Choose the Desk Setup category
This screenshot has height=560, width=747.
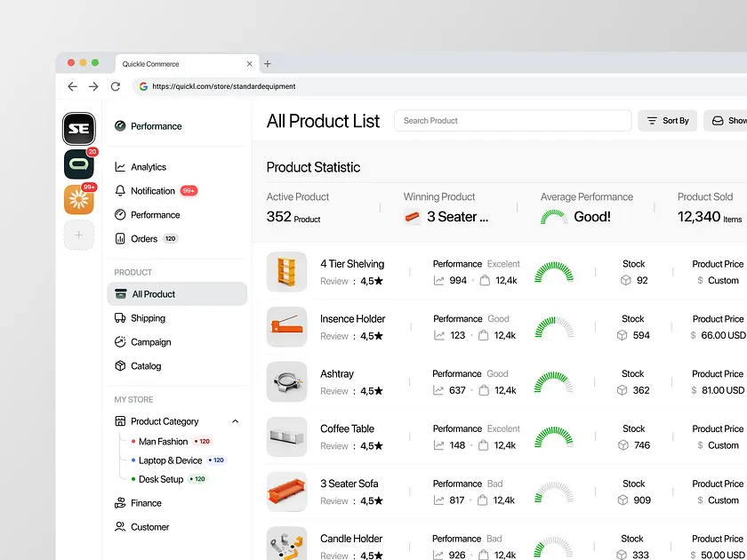tap(163, 479)
